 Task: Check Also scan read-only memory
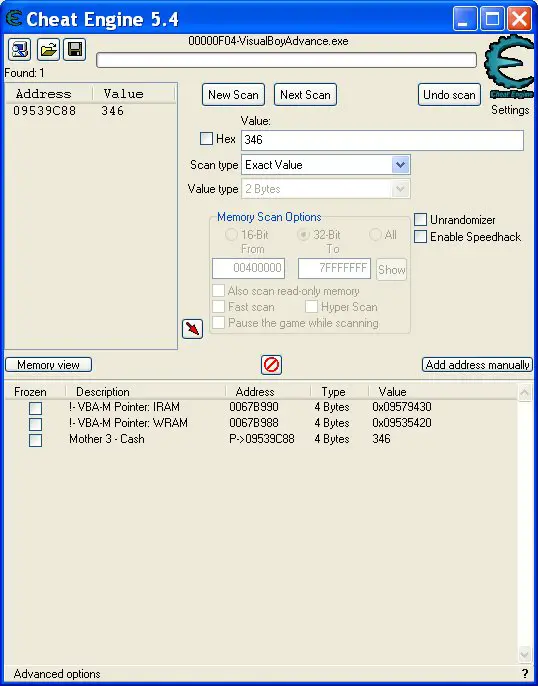[x=218, y=290]
